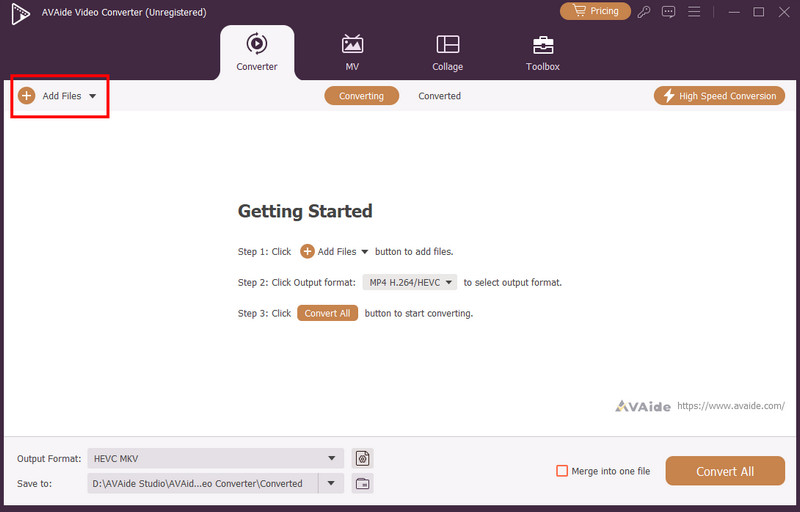Open the HEVC MKV Output Format dropdown
This screenshot has height=512, width=800.
tap(215, 458)
